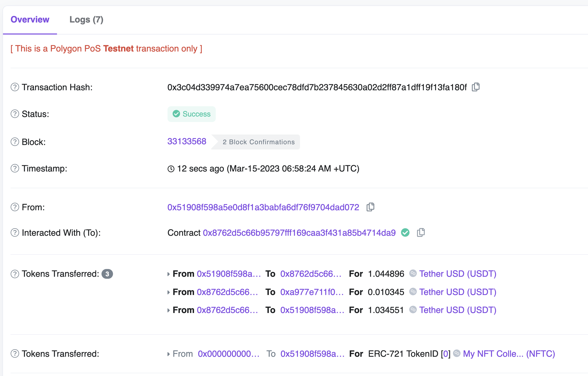Copy the From address
Viewport: 588px width, 376px height.
tap(370, 207)
